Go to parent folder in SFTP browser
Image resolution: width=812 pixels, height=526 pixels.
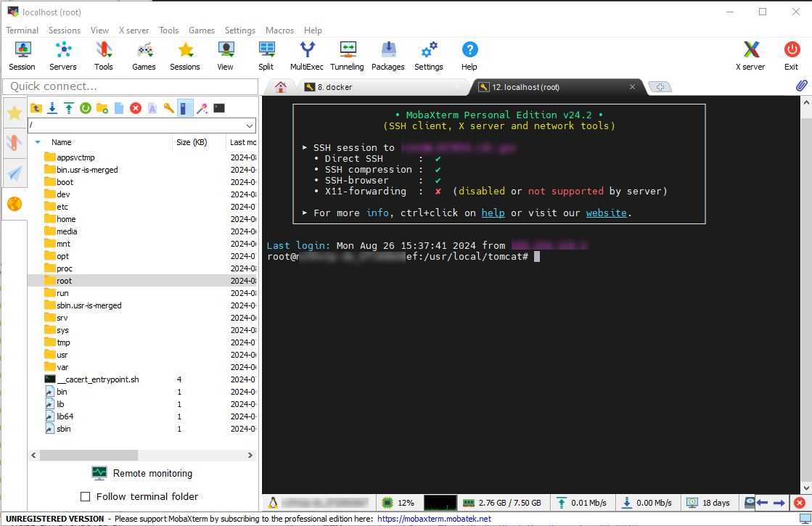36,108
